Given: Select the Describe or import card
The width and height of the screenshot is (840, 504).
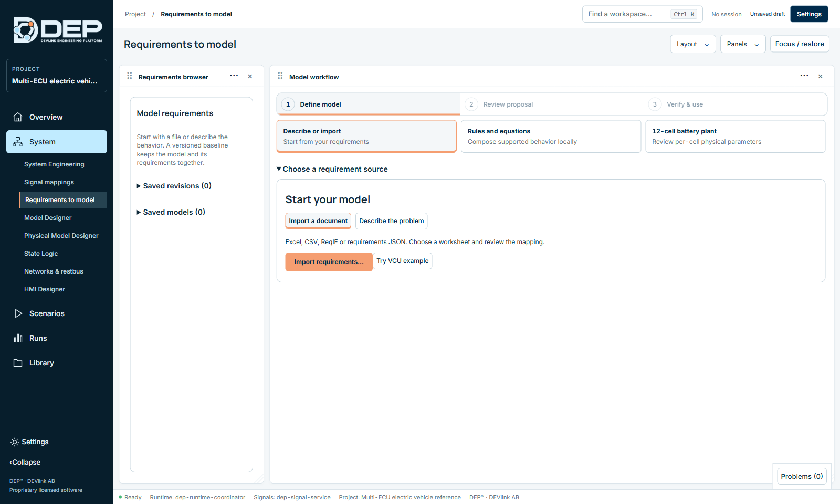Looking at the screenshot, I should click(x=366, y=136).
